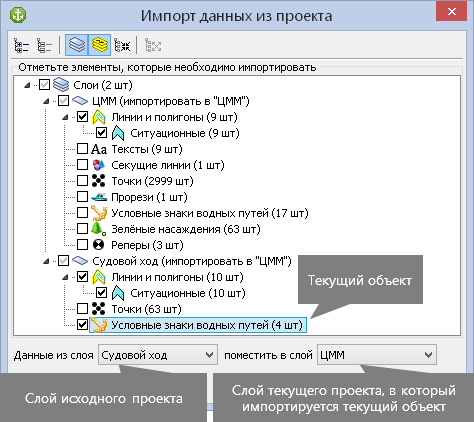Select the Слои root layers icon

coord(61,85)
